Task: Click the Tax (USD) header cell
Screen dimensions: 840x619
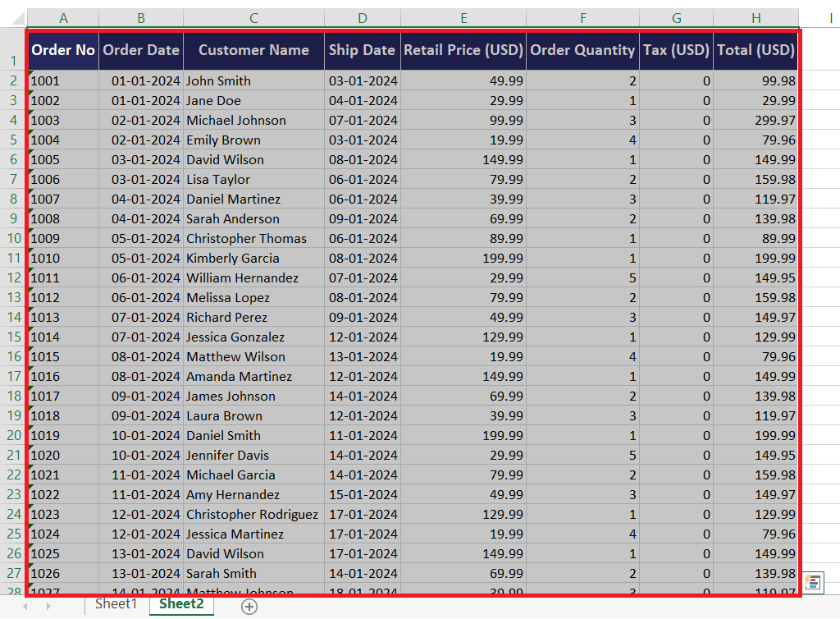Action: (x=677, y=50)
